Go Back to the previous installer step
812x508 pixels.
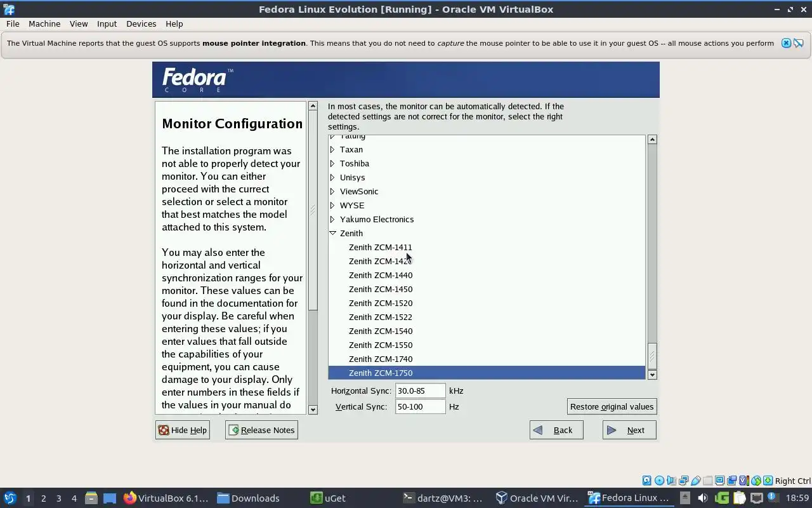pyautogui.click(x=556, y=430)
